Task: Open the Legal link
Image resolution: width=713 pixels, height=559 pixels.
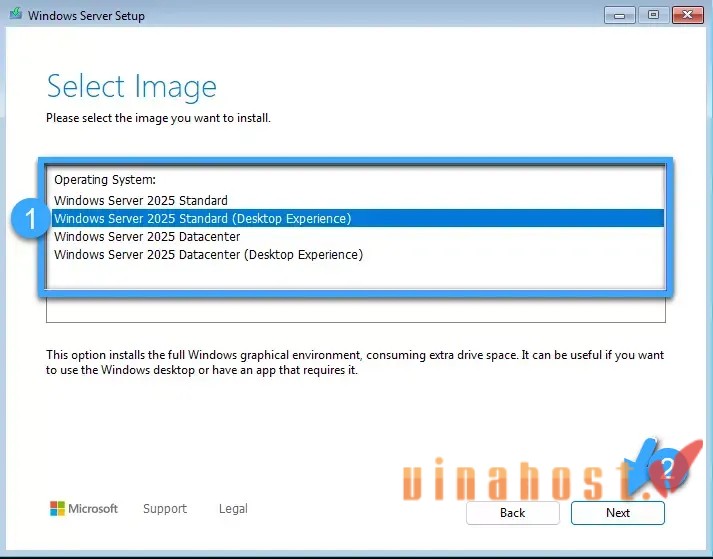Action: click(233, 509)
